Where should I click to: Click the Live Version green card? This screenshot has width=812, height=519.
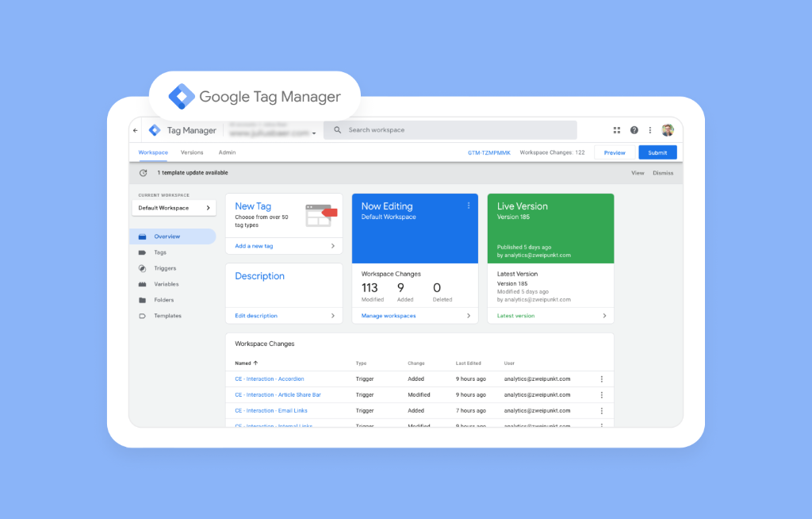tap(550, 229)
